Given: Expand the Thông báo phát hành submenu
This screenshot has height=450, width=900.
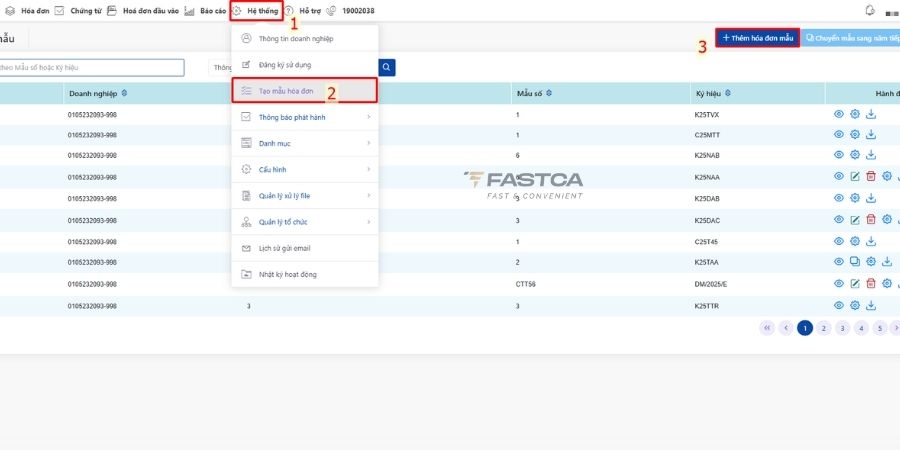Looking at the screenshot, I should [368, 117].
